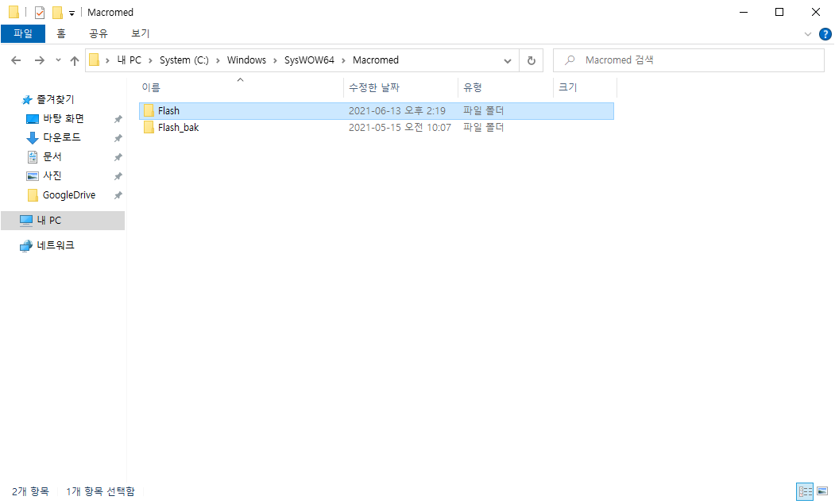Click the pin icon next to 문서
The width and height of the screenshot is (835, 504).
click(118, 157)
